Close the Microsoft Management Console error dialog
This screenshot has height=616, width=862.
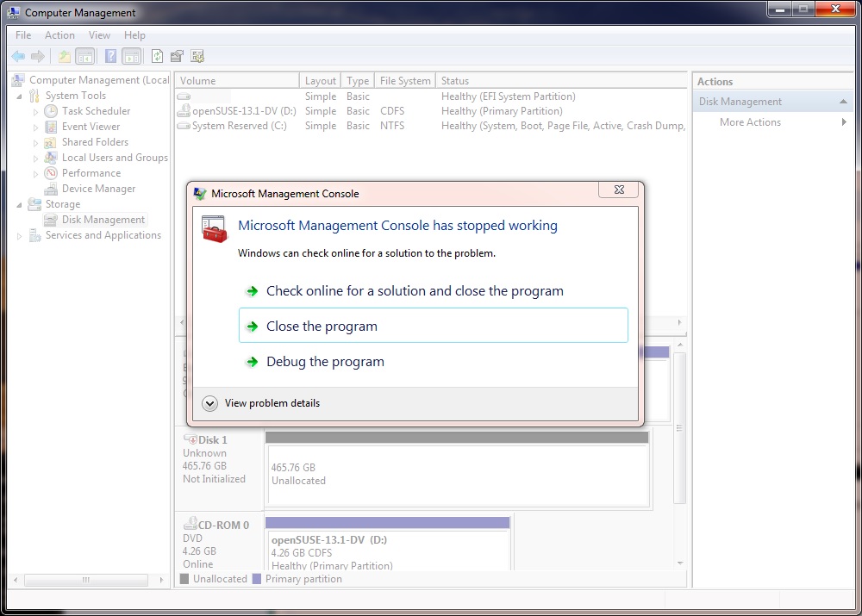coord(618,190)
